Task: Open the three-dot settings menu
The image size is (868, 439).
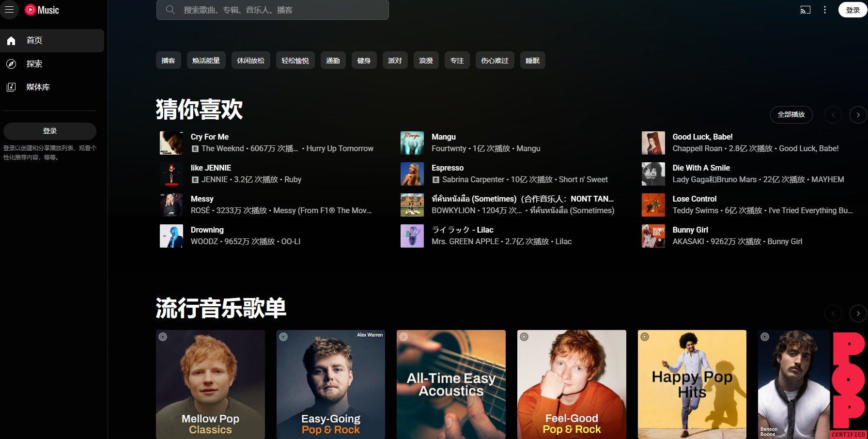Action: coord(825,10)
